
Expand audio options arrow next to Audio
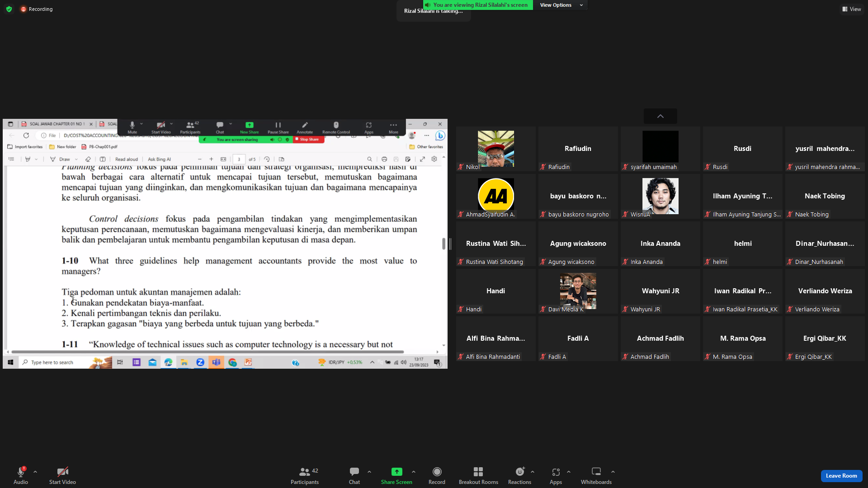(35, 472)
